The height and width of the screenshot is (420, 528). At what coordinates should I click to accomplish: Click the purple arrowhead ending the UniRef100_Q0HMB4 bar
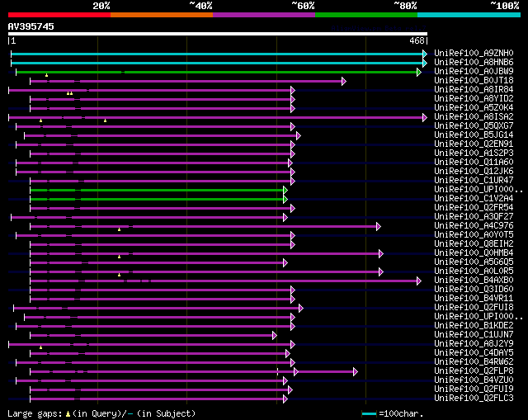click(x=381, y=254)
